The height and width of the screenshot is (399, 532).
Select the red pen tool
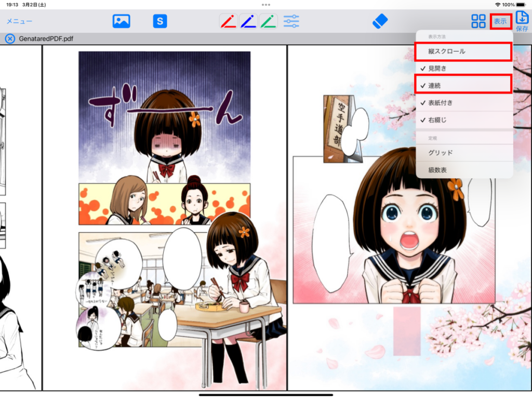pos(229,21)
